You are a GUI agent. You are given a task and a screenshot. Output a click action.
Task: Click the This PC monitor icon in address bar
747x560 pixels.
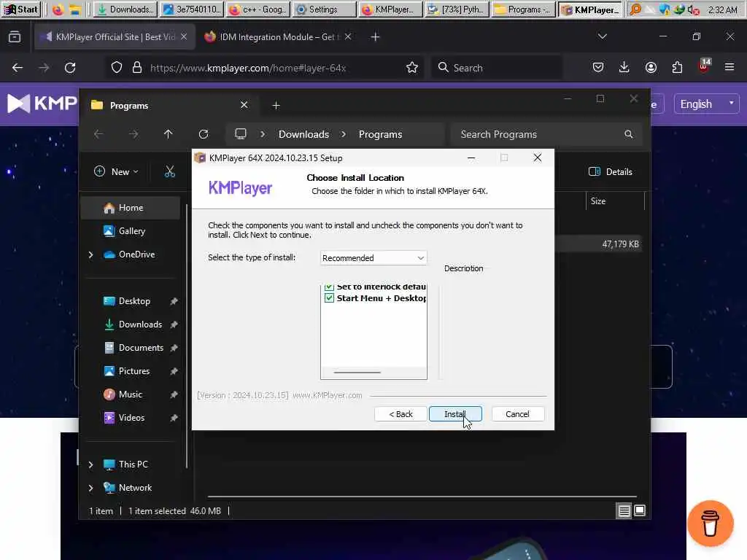241,134
